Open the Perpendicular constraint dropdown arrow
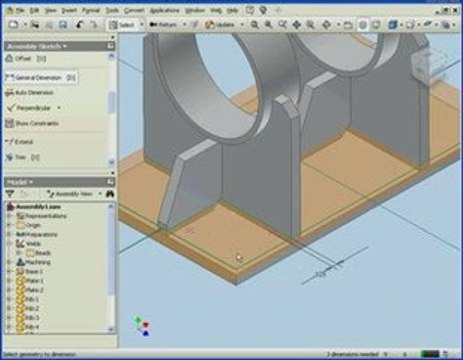 coord(59,108)
